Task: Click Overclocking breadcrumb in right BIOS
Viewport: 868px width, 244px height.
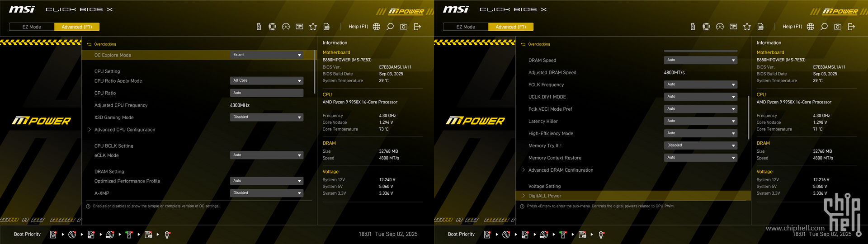Action: coord(539,44)
